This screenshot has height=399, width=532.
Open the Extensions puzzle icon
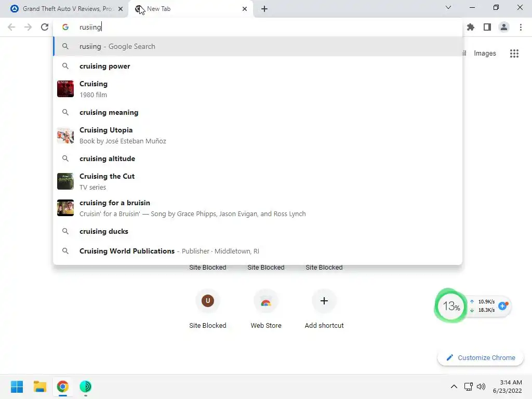pos(471,27)
